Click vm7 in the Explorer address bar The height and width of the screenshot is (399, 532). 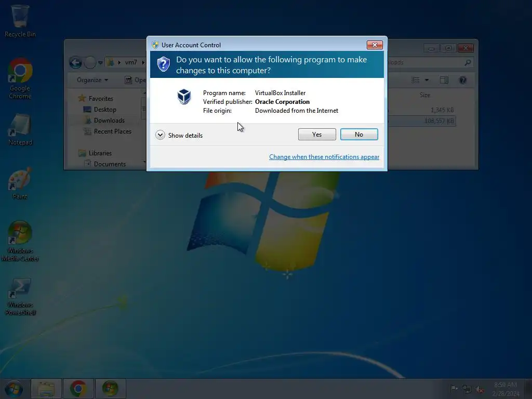pos(131,62)
